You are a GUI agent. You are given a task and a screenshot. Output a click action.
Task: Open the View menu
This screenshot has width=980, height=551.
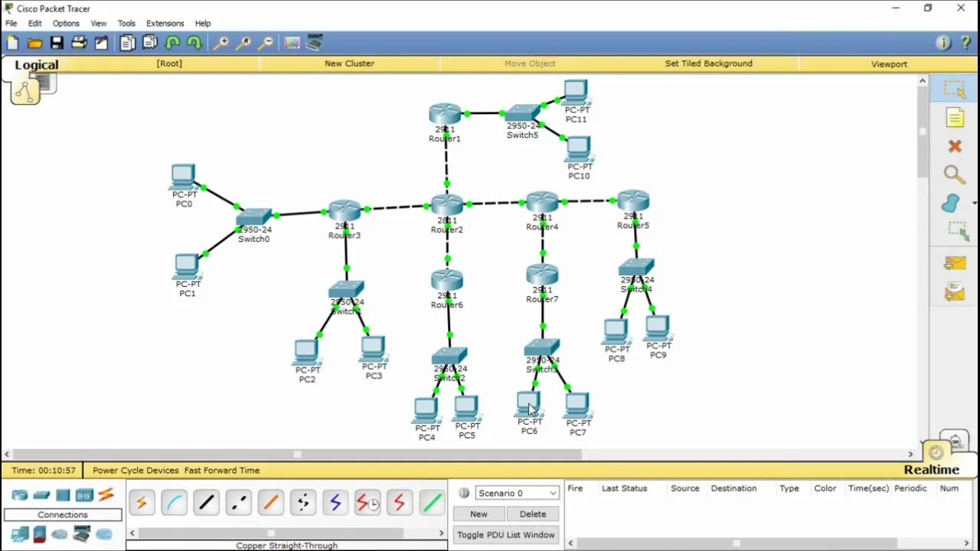click(99, 24)
